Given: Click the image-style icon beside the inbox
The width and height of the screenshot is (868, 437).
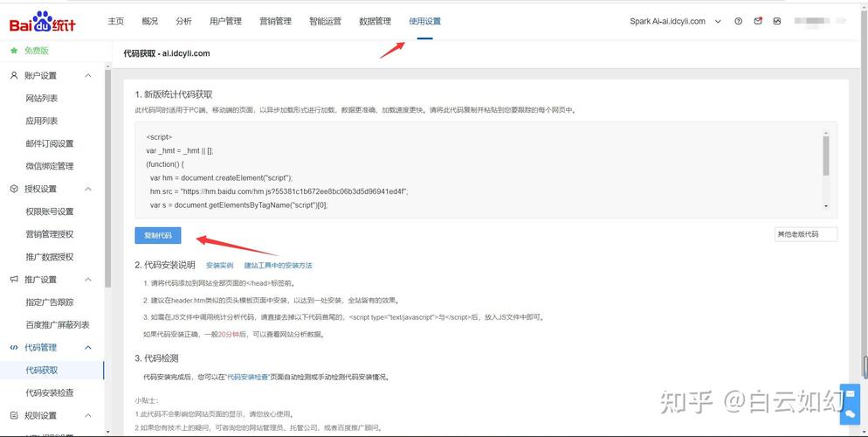Looking at the screenshot, I should (777, 22).
